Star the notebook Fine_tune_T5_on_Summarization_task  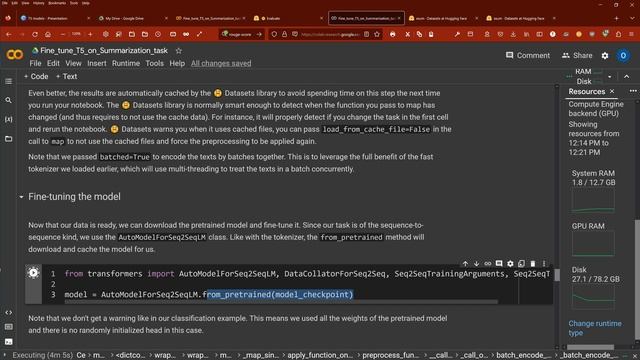[x=178, y=51]
